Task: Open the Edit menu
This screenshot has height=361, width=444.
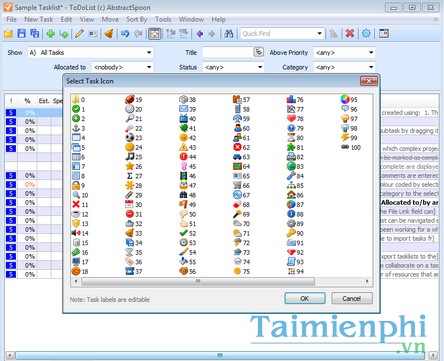Action: (x=66, y=19)
